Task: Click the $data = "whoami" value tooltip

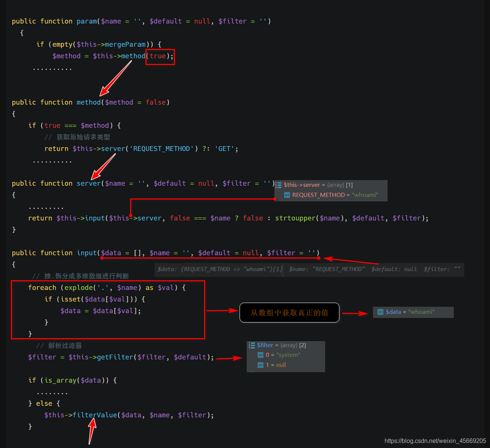Action: [413, 312]
